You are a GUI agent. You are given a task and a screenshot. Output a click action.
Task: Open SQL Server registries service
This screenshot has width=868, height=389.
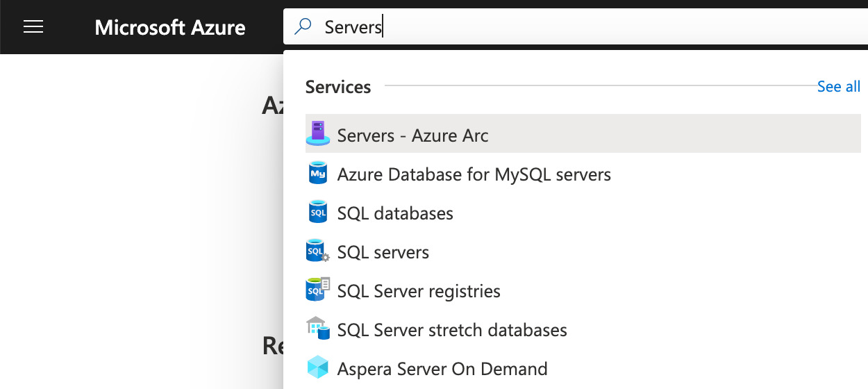[x=583, y=290]
